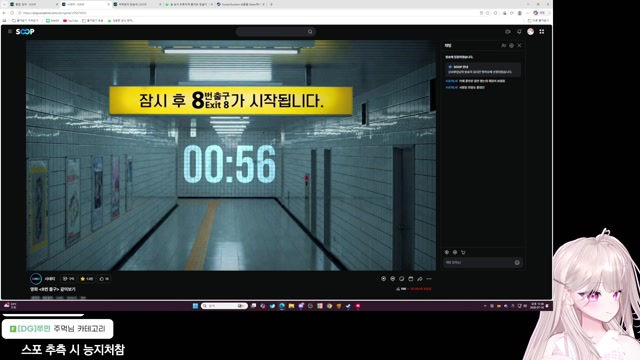Open a new browser tab

(271, 4)
